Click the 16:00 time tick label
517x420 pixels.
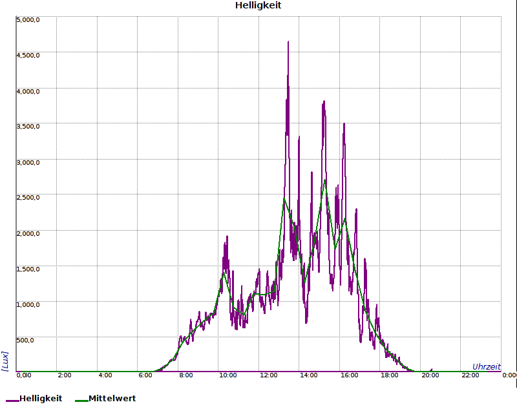pyautogui.click(x=349, y=375)
